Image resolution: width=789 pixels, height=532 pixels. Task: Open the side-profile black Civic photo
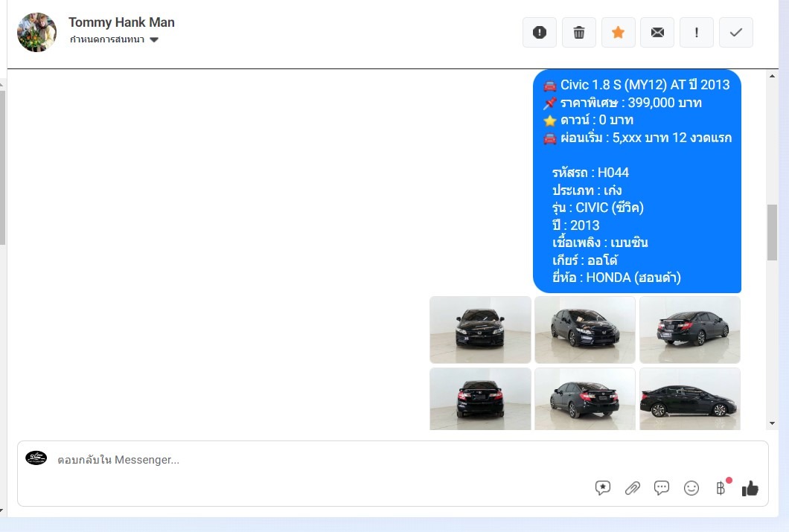(x=690, y=399)
